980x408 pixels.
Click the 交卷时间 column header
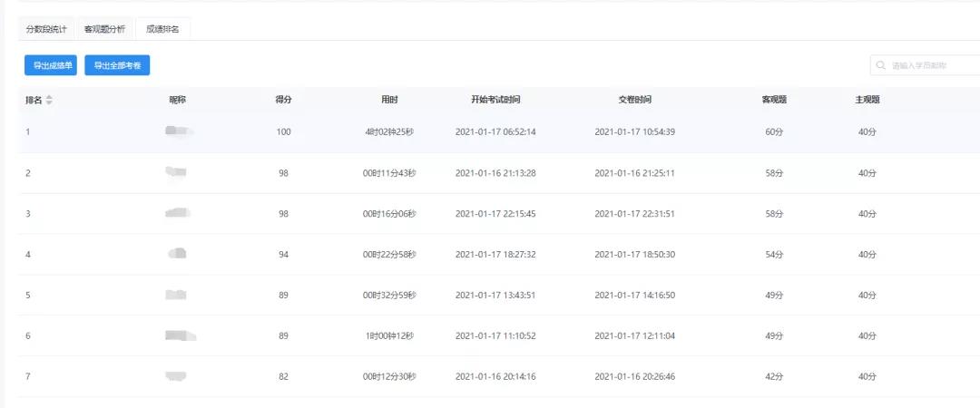[634, 100]
